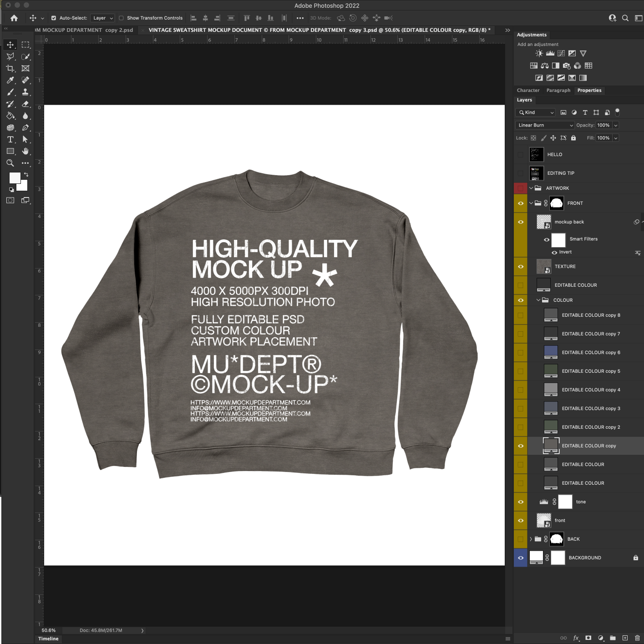Click the delete layer trash icon
Viewport: 644px width, 644px height.
pyautogui.click(x=637, y=638)
